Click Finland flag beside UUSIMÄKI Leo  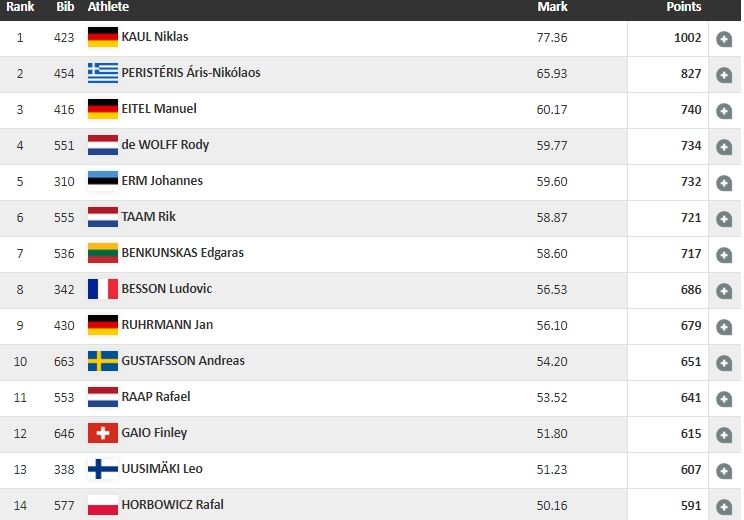tap(102, 469)
